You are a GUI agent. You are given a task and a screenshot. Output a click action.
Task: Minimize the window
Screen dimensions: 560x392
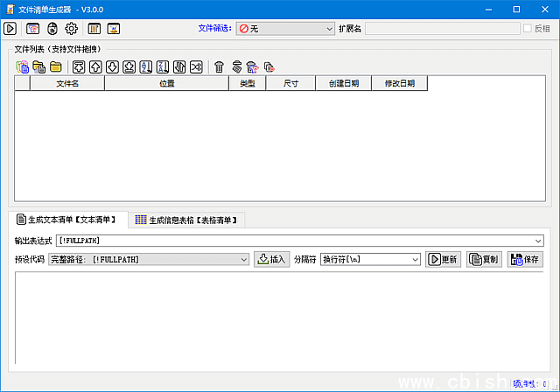tap(488, 10)
